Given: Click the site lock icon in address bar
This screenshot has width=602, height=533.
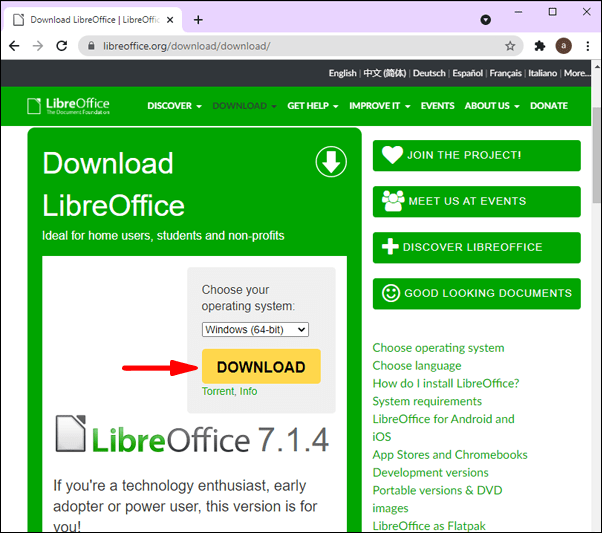Looking at the screenshot, I should pos(91,46).
